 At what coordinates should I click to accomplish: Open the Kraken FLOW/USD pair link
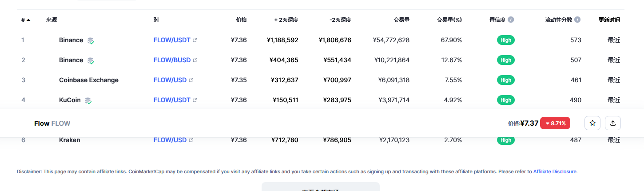coord(170,140)
